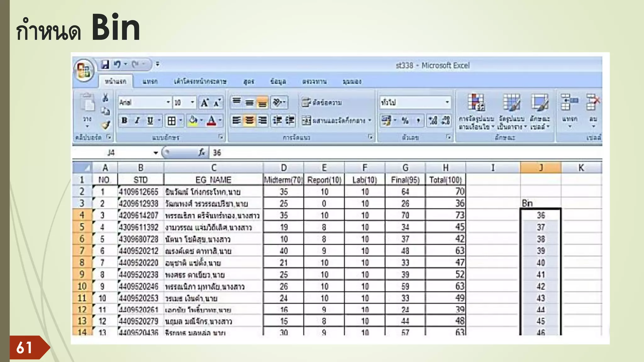
Task: Click the Format Painter brush icon
Action: [106, 125]
